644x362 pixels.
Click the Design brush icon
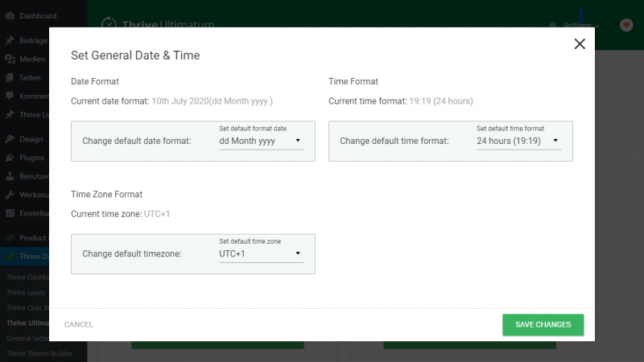(x=10, y=139)
